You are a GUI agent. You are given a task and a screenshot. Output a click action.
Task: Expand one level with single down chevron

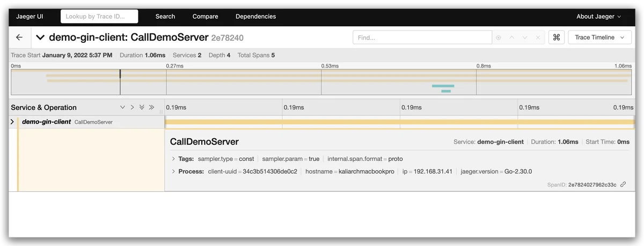tap(123, 107)
